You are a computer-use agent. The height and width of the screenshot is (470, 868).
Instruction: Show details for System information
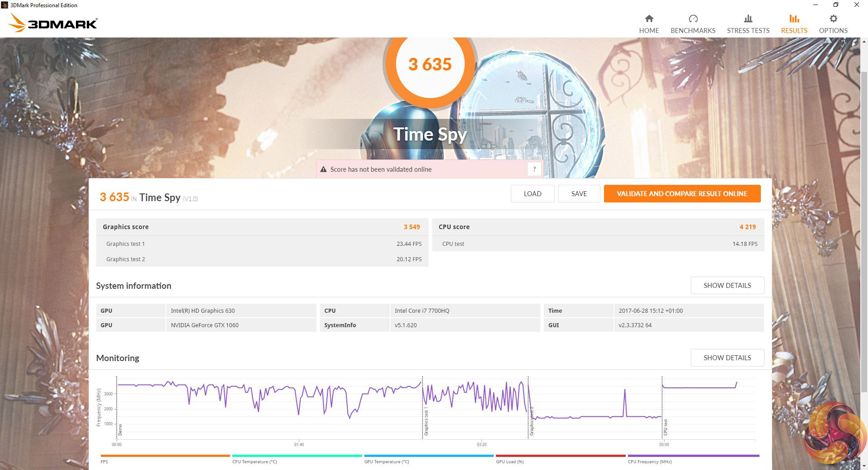pos(727,285)
